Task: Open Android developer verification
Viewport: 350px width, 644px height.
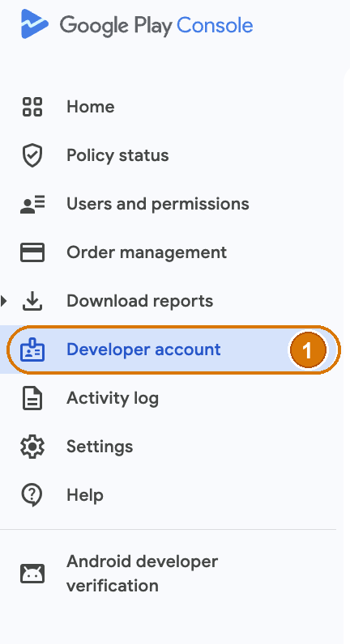Action: (x=143, y=574)
